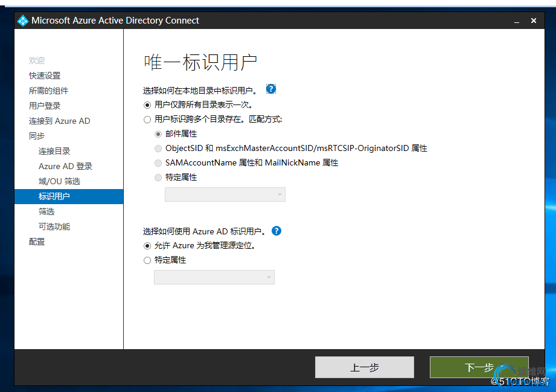Go to 连接目录 sub-step
556x392 pixels.
(x=54, y=151)
